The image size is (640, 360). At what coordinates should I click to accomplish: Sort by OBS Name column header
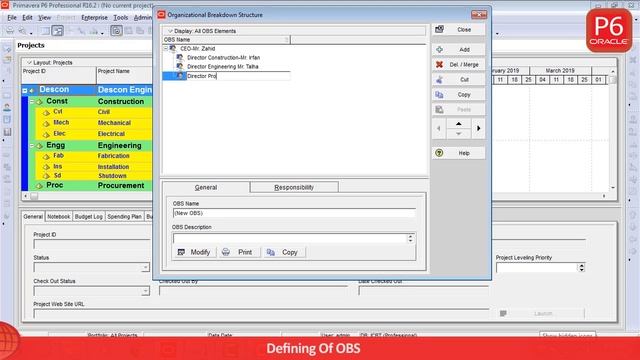227,40
